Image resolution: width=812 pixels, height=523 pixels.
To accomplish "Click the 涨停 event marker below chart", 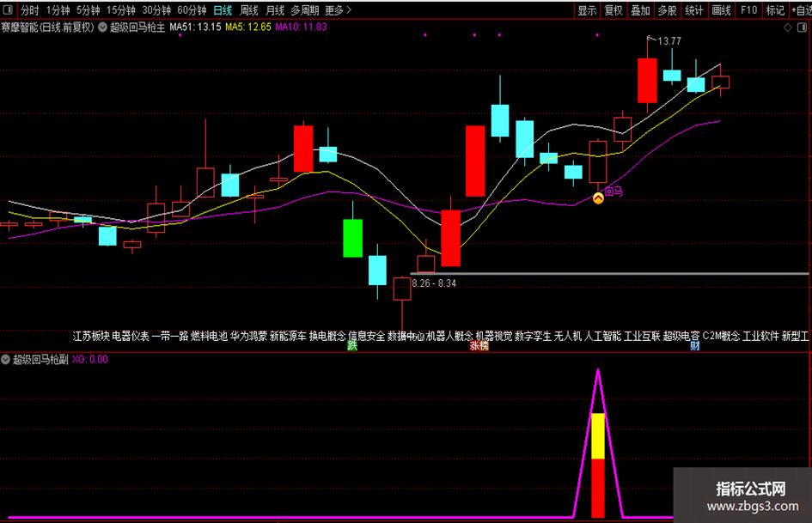I will coord(479,346).
